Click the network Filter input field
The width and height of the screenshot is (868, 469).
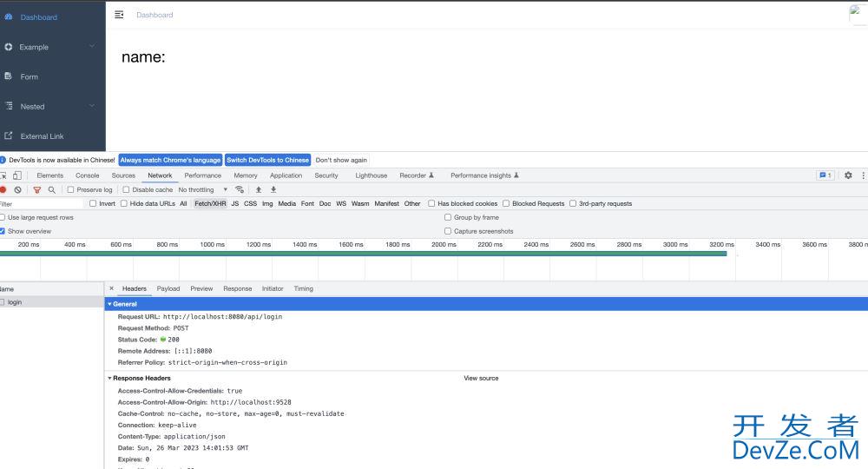pyautogui.click(x=42, y=204)
